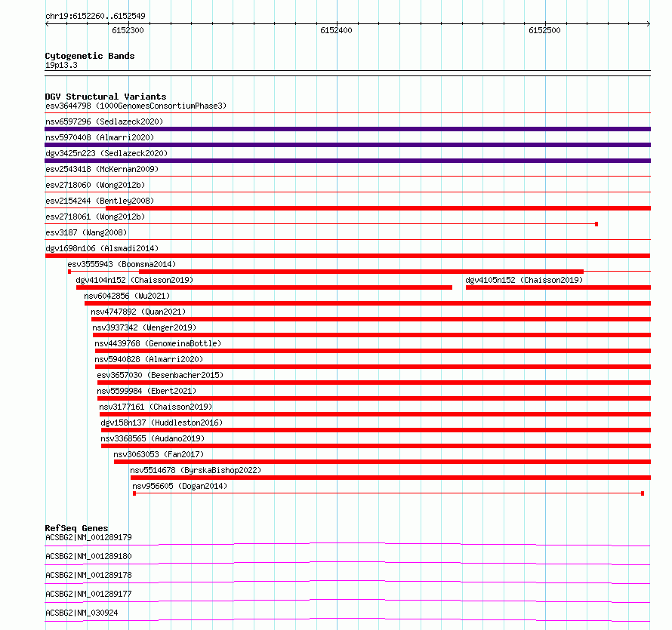Select dgv4105n152 (Chaisson2019) label
The width and height of the screenshot is (672, 630).
524,280
